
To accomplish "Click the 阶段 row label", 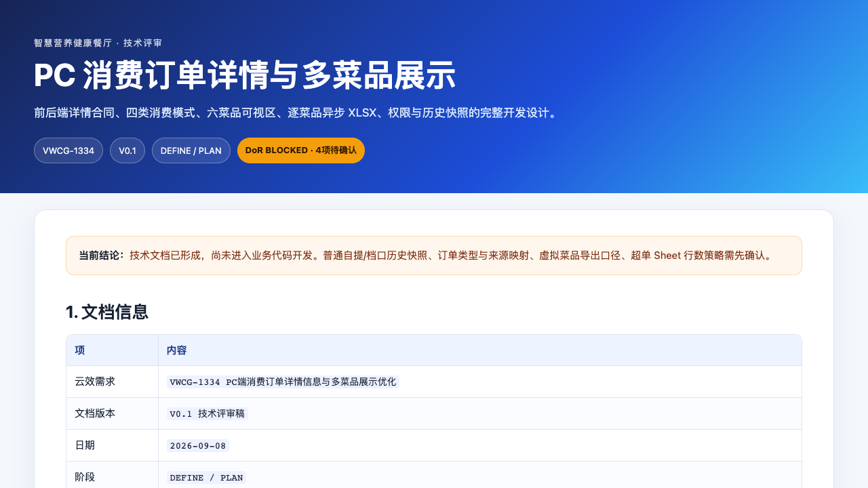I will tap(85, 477).
